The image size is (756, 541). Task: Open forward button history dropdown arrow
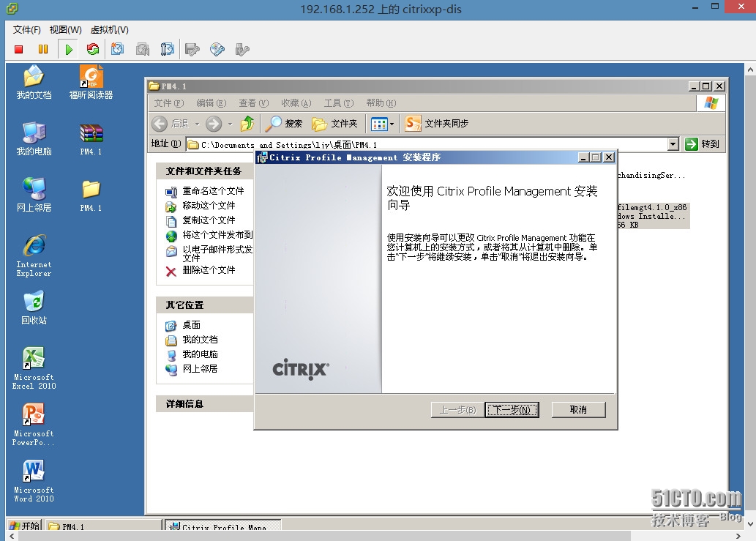coord(230,124)
